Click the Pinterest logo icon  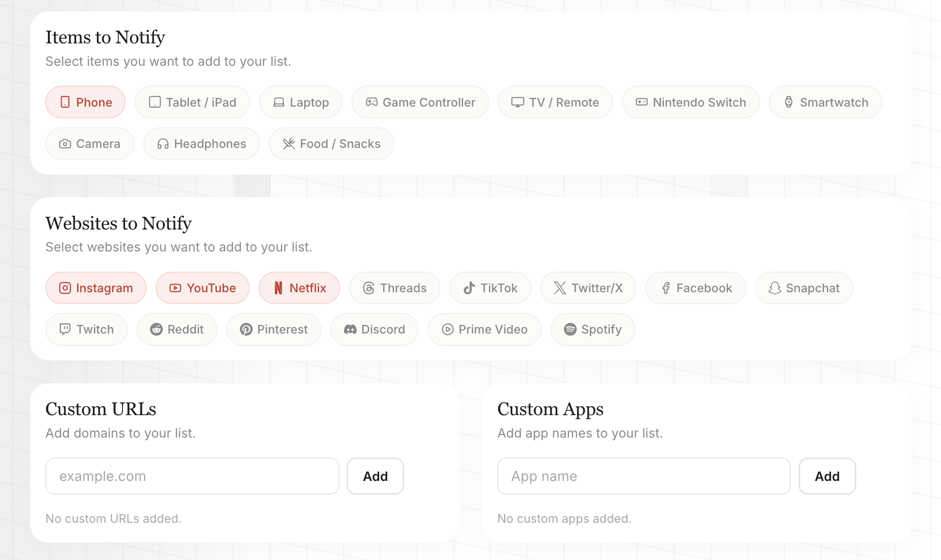[x=246, y=329]
